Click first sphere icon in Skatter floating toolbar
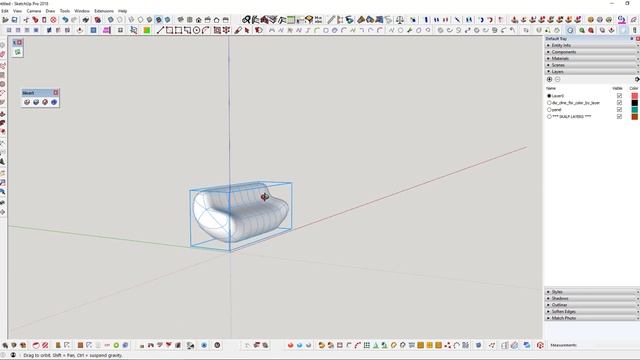The height and width of the screenshot is (360, 640). coord(27,102)
